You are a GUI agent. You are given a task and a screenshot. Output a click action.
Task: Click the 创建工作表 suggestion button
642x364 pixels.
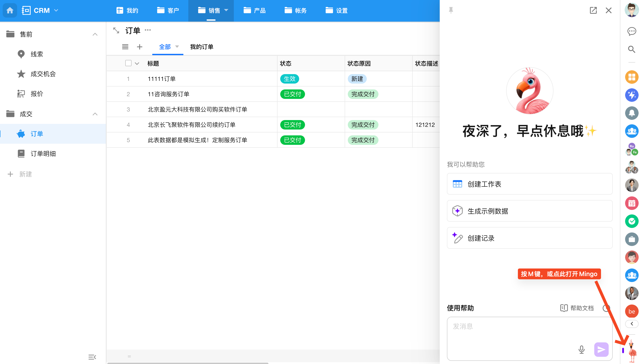(530, 184)
